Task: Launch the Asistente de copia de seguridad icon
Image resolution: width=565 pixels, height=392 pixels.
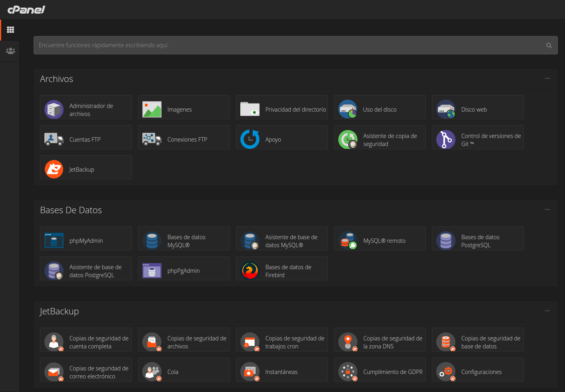Action: (348, 140)
